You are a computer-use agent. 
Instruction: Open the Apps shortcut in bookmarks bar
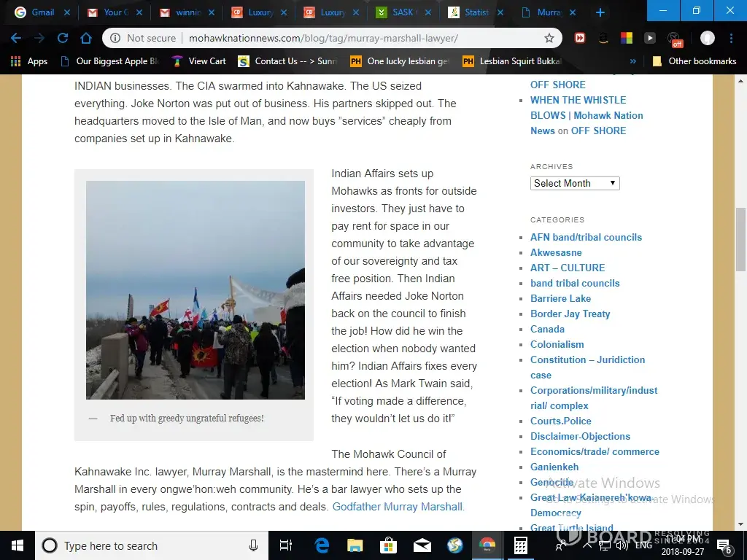[x=29, y=61]
